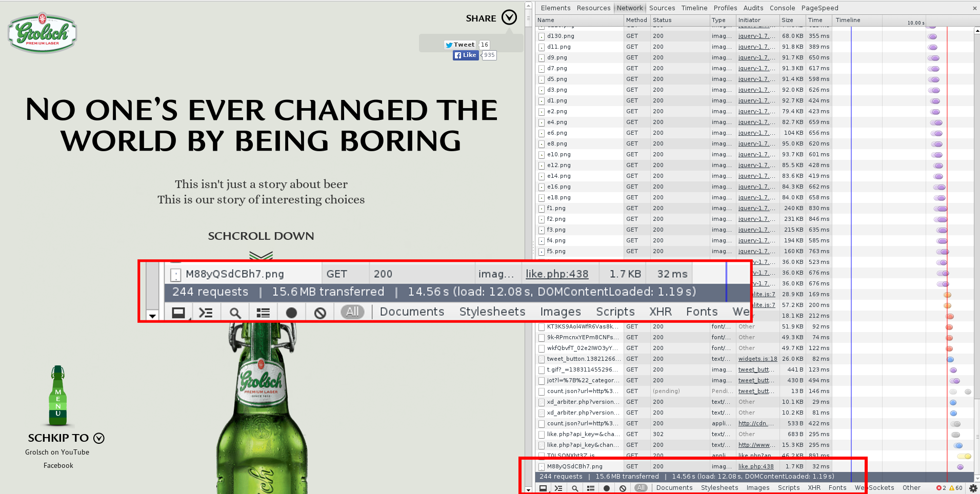This screenshot has height=494, width=980.
Task: Switch to the Elements tab
Action: coord(555,8)
